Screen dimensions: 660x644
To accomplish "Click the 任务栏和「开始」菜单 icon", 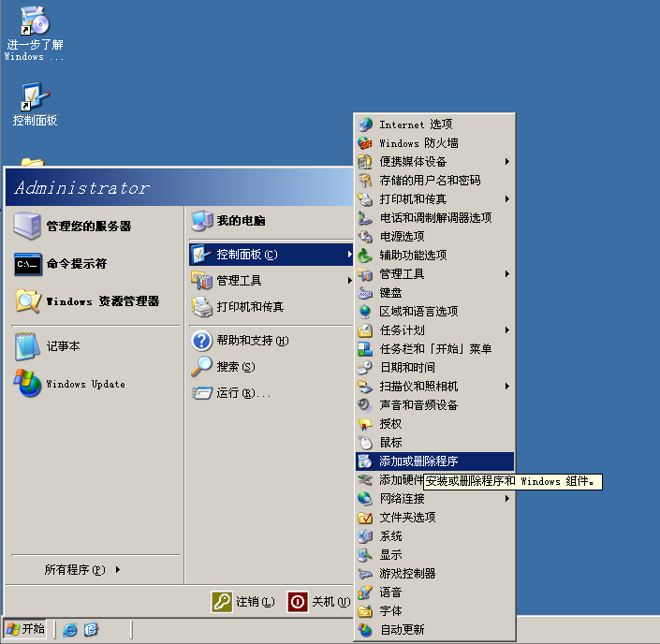I will [x=365, y=349].
